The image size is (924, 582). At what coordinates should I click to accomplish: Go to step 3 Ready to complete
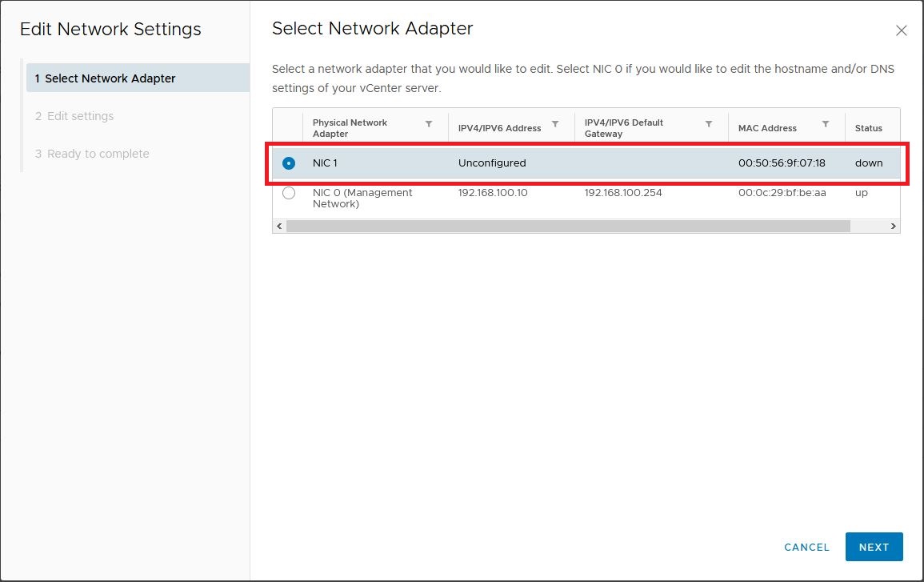[x=92, y=154]
